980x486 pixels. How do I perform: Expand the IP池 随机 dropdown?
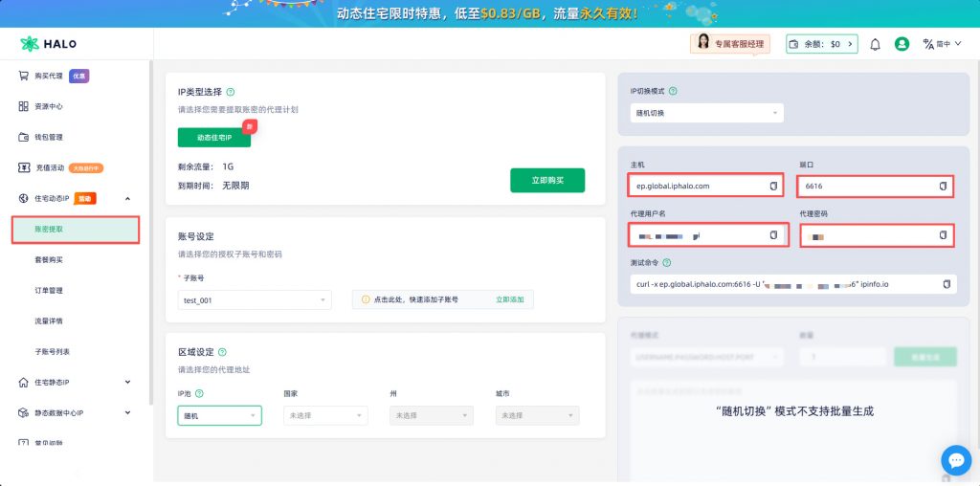219,415
